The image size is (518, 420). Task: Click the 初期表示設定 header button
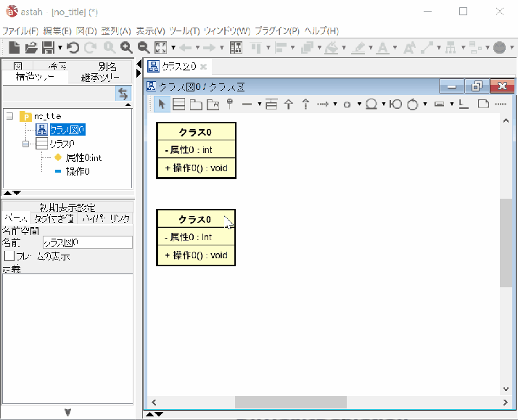tap(67, 207)
